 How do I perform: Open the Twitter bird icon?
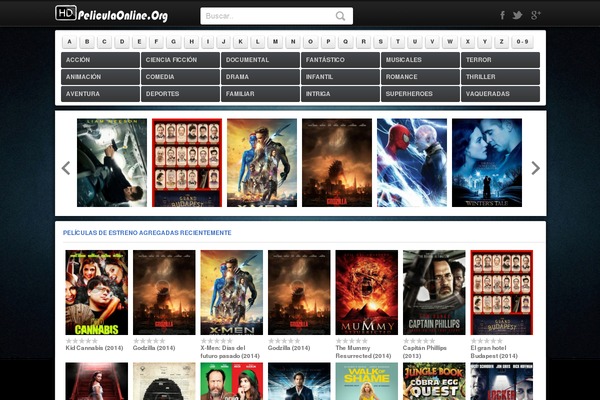tap(517, 15)
